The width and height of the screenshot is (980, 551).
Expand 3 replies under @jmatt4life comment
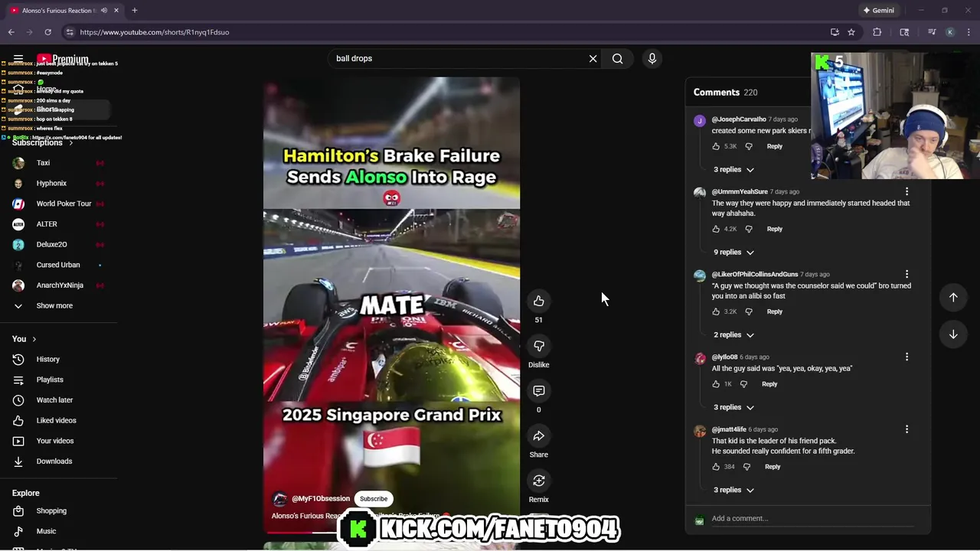[x=733, y=490]
